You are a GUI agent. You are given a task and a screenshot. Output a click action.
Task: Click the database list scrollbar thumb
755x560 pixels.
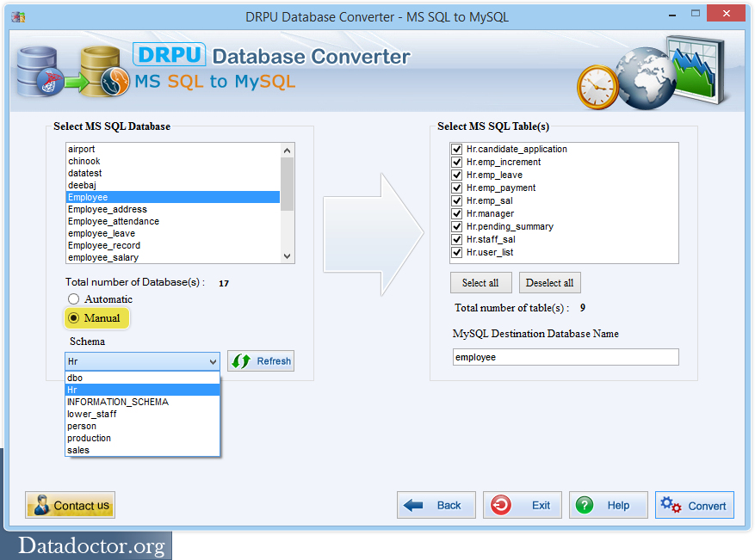(x=287, y=184)
